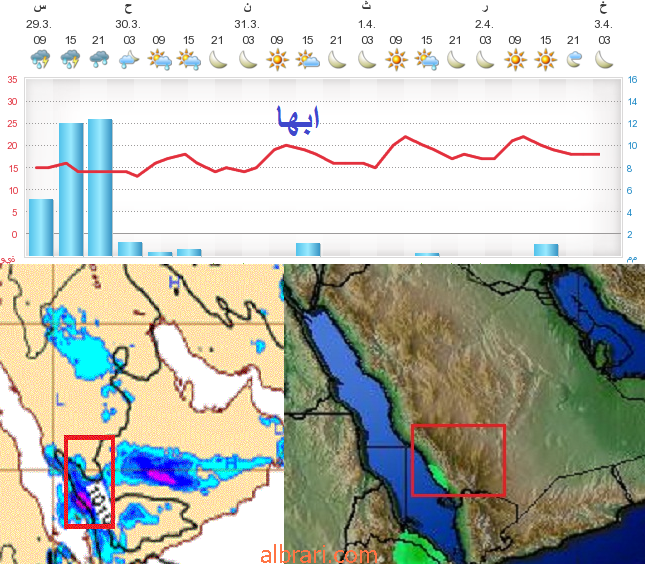Click the small rain bar for 31.3. at 15

tap(308, 250)
